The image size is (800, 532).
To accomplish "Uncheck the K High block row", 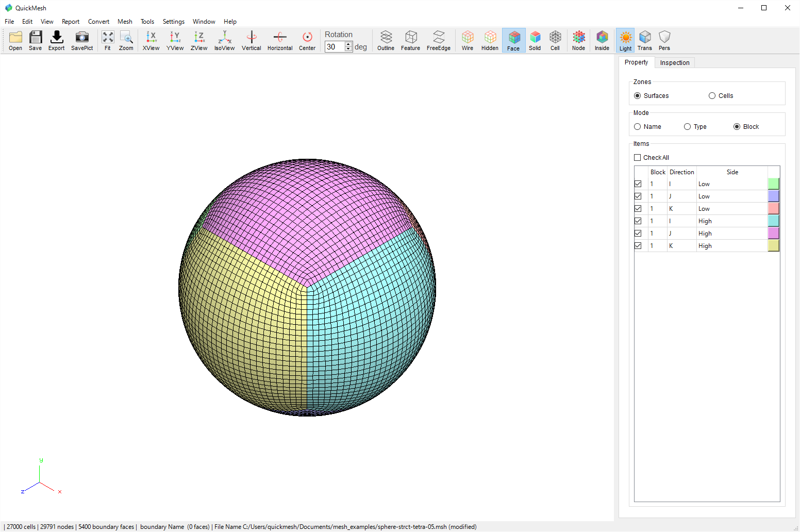I will pyautogui.click(x=638, y=246).
